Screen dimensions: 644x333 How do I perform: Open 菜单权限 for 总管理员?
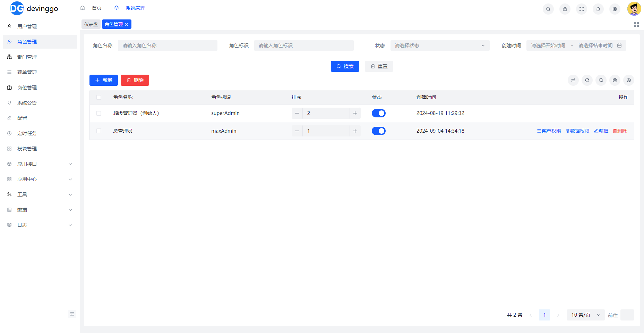click(549, 131)
